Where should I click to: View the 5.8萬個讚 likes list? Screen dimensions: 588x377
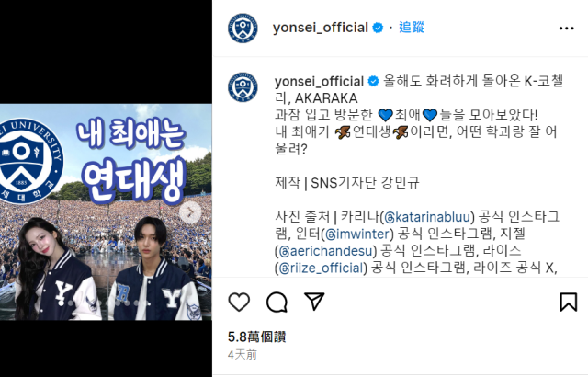[x=257, y=337]
